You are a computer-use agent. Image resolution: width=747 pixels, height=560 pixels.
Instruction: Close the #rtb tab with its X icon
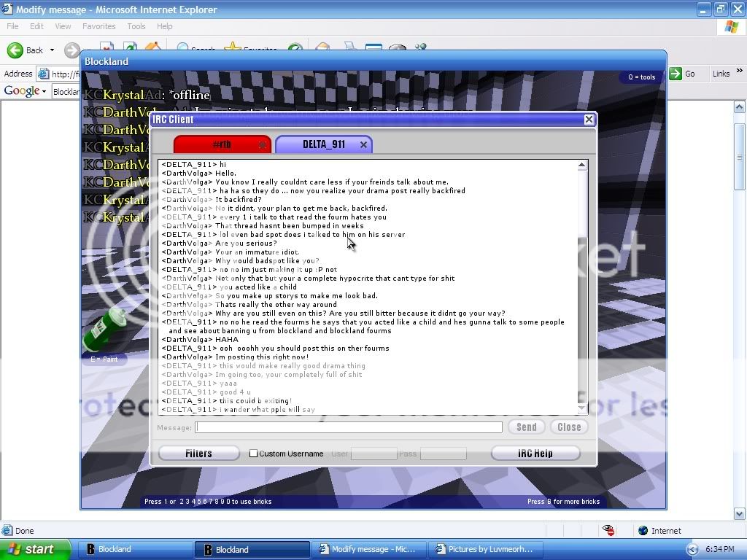click(262, 145)
